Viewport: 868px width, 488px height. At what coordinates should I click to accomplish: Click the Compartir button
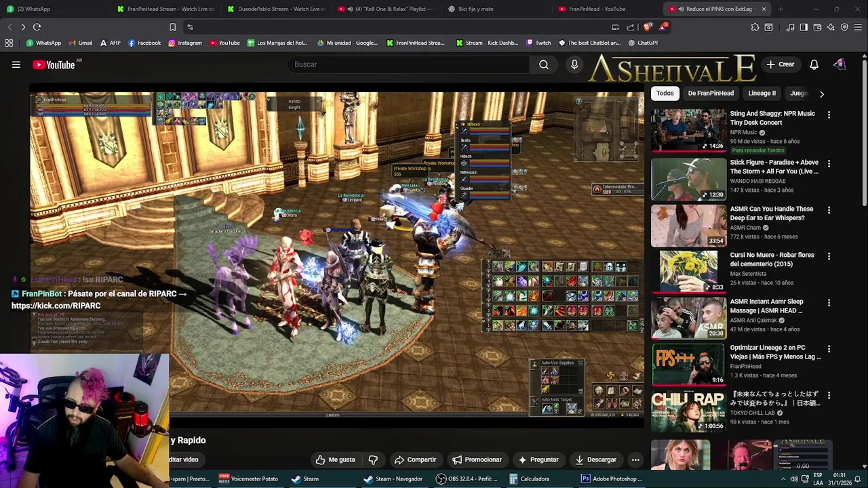tap(415, 460)
